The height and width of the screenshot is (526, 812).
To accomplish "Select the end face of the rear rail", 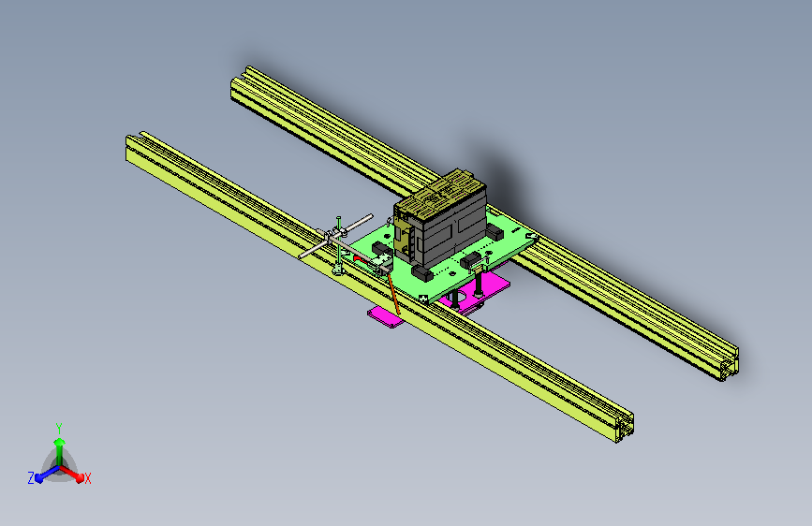I will (x=730, y=366).
